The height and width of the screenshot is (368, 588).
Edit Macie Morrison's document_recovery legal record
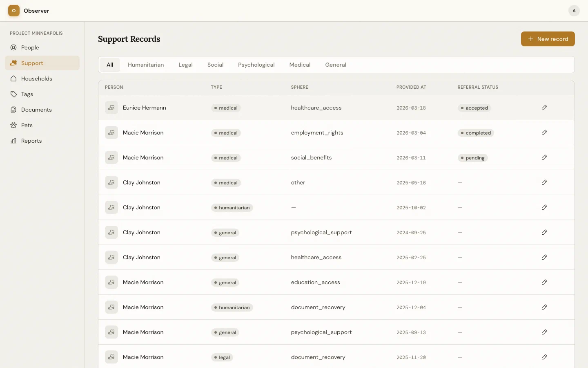tap(544, 357)
